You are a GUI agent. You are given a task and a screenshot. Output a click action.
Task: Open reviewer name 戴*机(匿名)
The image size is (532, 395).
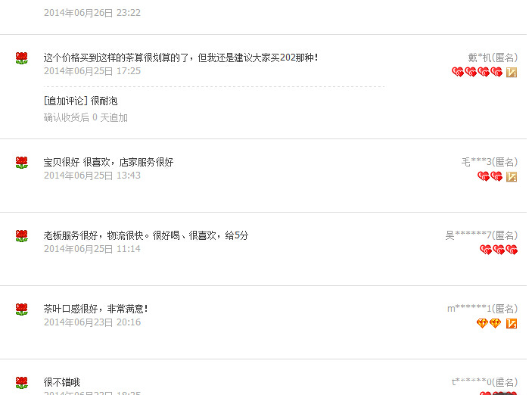click(493, 58)
